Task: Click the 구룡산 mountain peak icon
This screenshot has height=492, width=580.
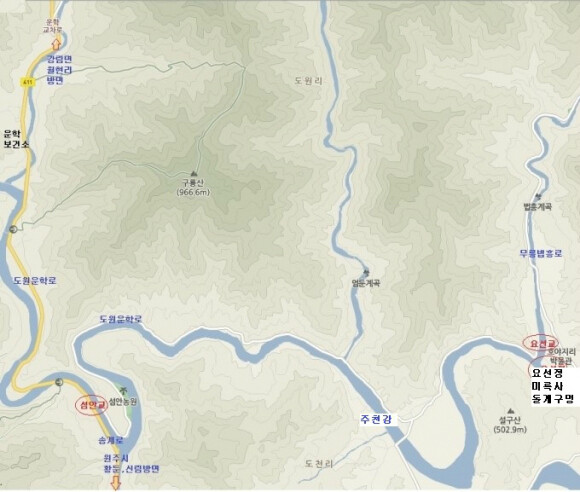Action: pyautogui.click(x=193, y=173)
